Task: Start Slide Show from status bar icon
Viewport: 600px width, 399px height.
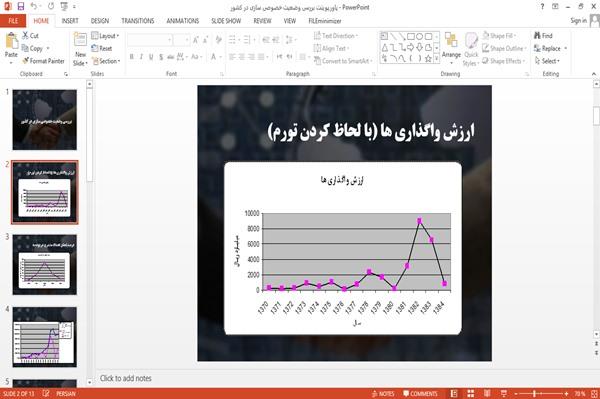Action: [504, 393]
